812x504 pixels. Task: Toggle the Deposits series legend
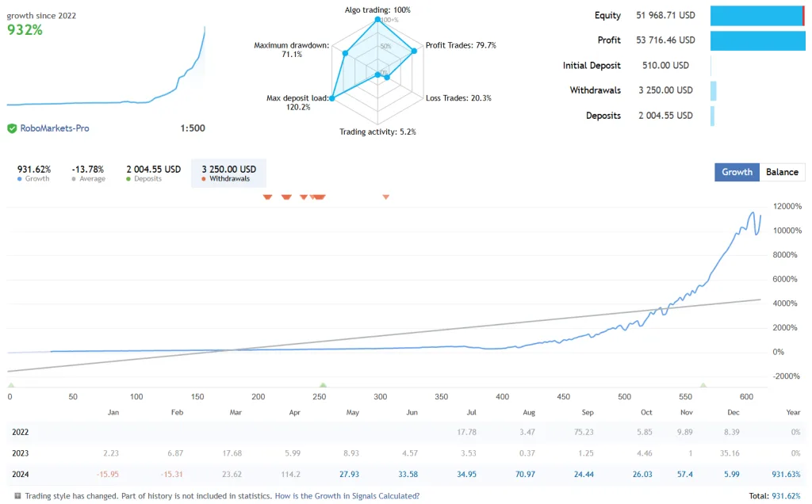(153, 174)
